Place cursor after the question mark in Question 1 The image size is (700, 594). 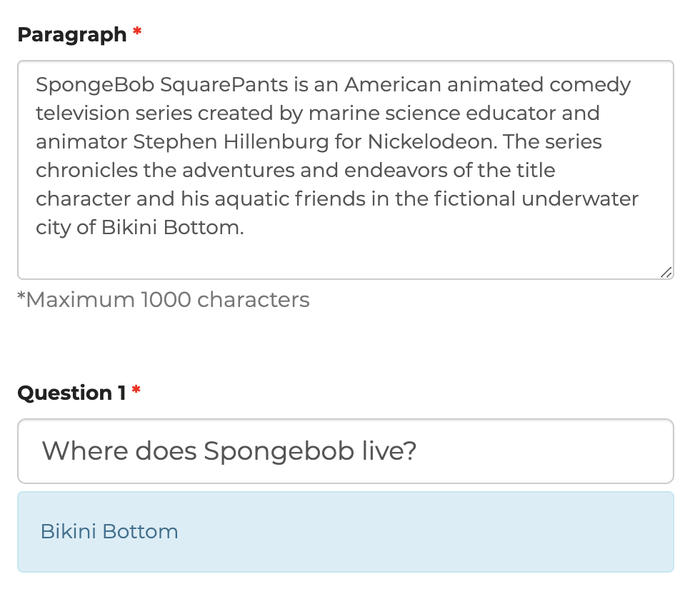coord(417,451)
